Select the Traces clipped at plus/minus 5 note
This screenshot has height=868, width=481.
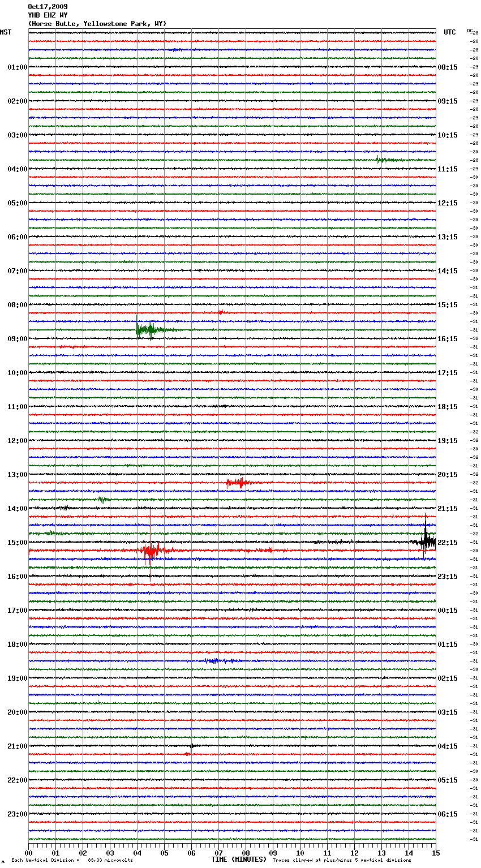click(x=342, y=860)
